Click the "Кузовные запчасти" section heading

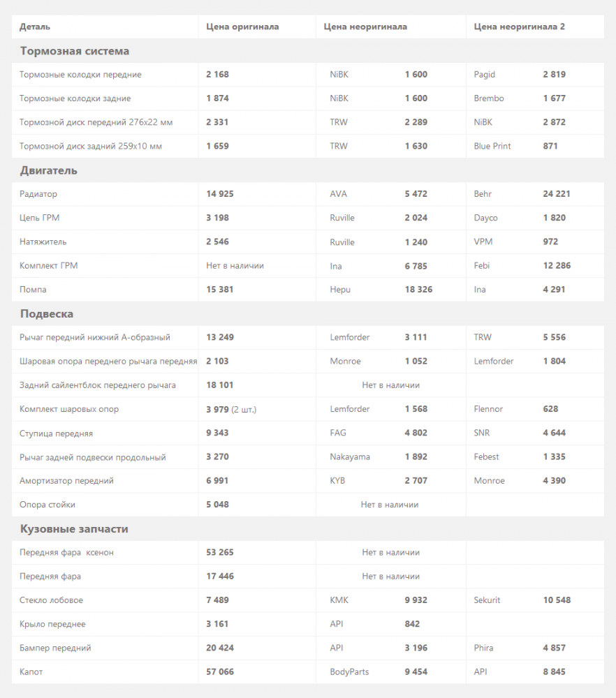74,529
